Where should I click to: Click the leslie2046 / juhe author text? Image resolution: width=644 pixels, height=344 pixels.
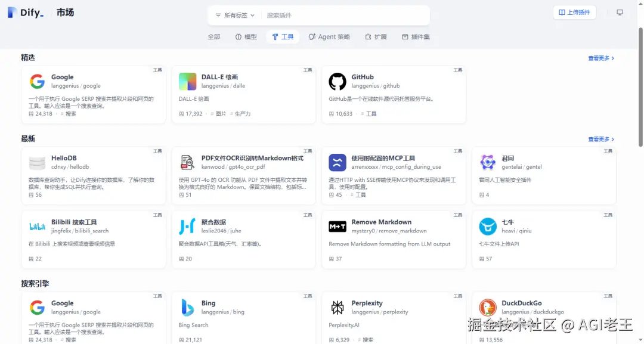tap(221, 231)
